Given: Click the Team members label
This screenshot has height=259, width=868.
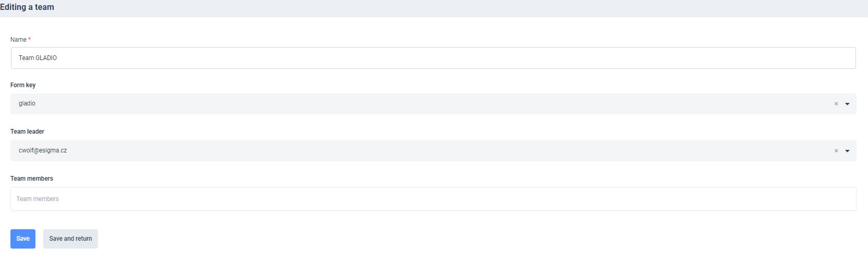Looking at the screenshot, I should 32,179.
